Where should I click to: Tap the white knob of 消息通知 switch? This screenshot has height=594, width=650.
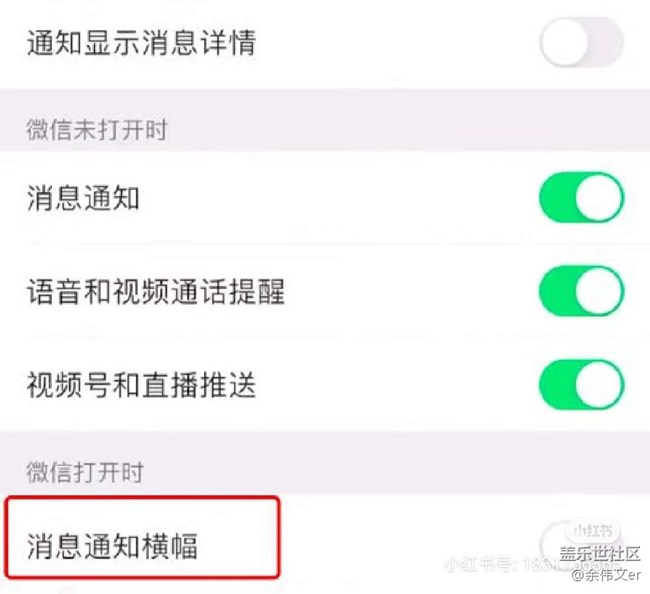pos(599,198)
